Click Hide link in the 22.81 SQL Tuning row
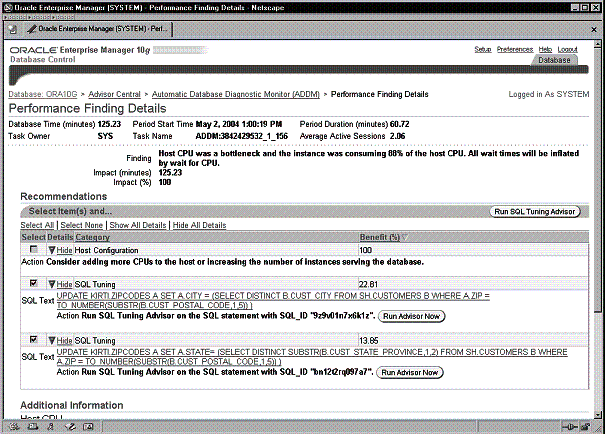 [x=64, y=284]
